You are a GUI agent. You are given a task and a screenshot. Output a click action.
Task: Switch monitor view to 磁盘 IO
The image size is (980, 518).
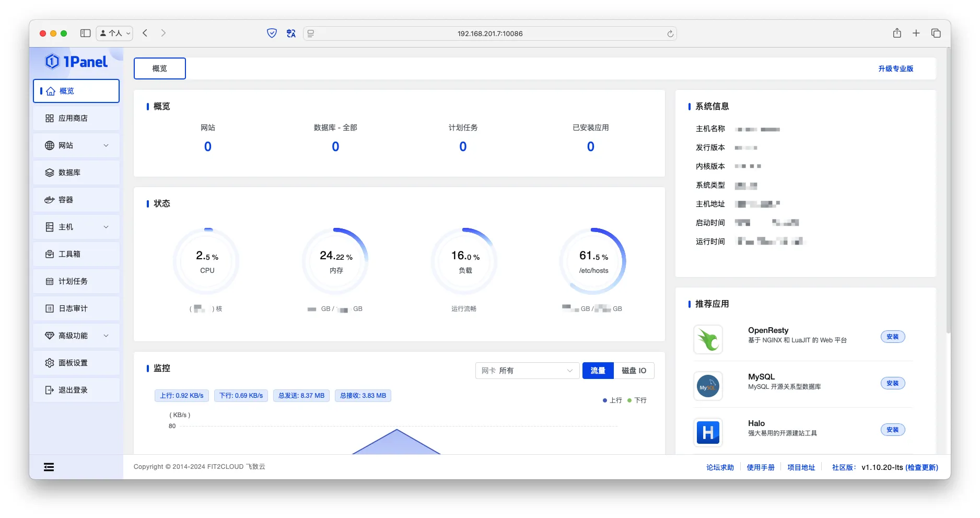click(634, 371)
